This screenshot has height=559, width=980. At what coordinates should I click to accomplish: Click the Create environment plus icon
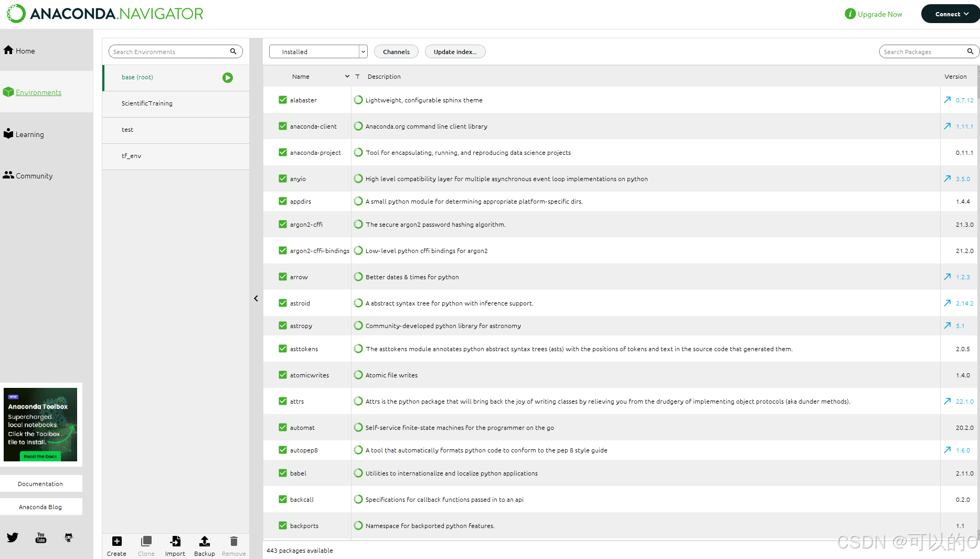(116, 541)
